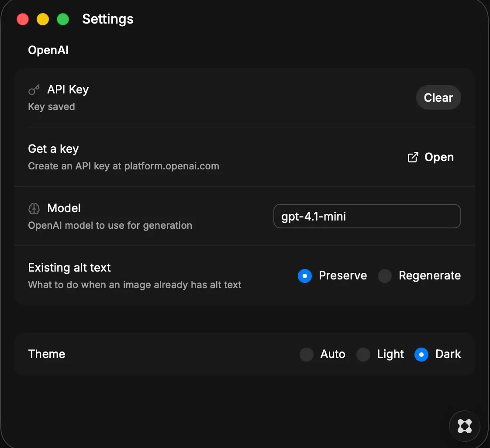Click the external link icon next to Open
Screen dimensions: 490x448
pos(413,157)
